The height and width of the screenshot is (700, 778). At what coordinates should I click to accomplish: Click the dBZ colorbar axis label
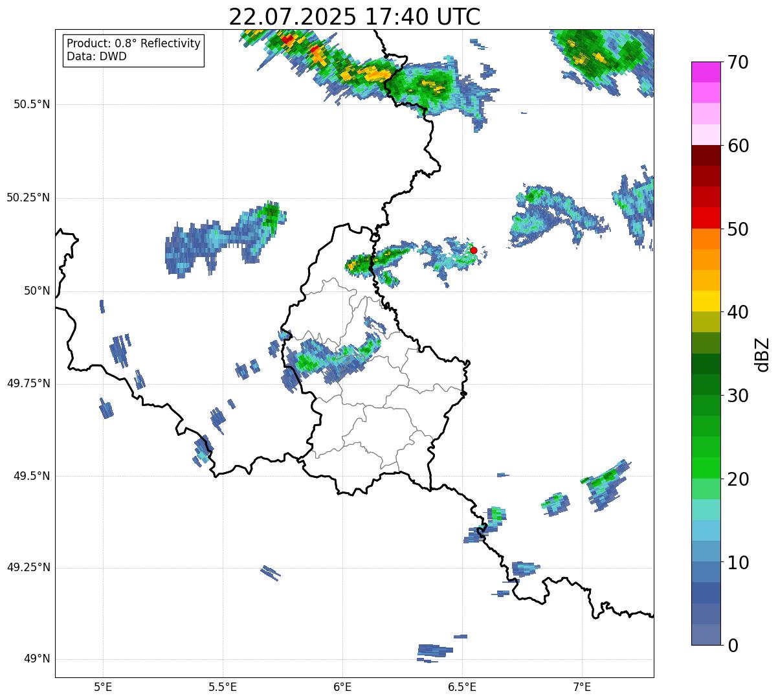[x=762, y=354]
